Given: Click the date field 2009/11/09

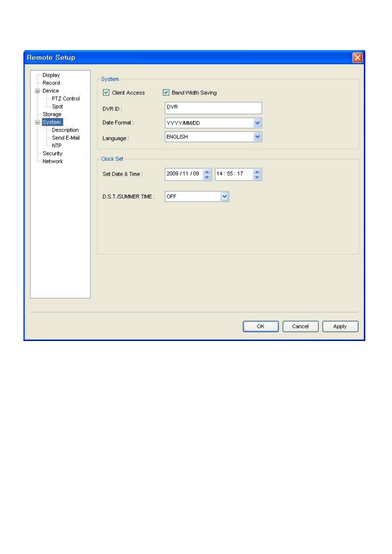Looking at the screenshot, I should coord(183,174).
